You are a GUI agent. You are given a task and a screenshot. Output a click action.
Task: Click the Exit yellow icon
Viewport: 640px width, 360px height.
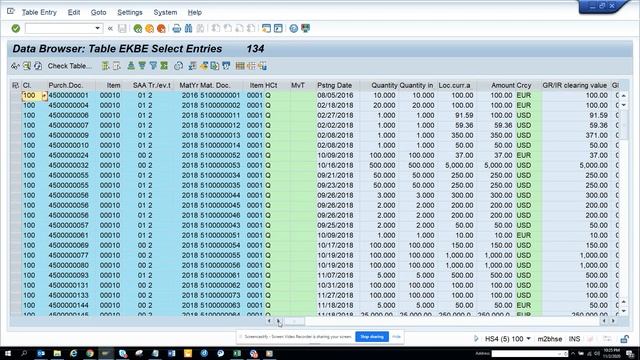point(149,28)
